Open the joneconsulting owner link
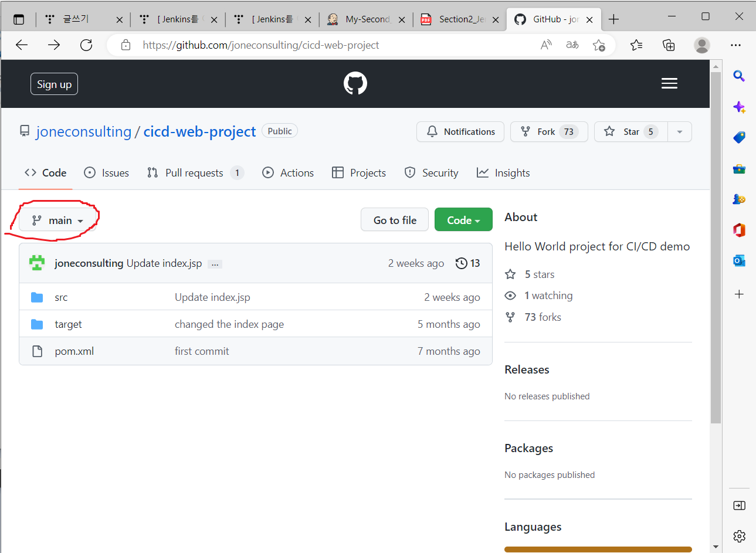 [x=84, y=132]
